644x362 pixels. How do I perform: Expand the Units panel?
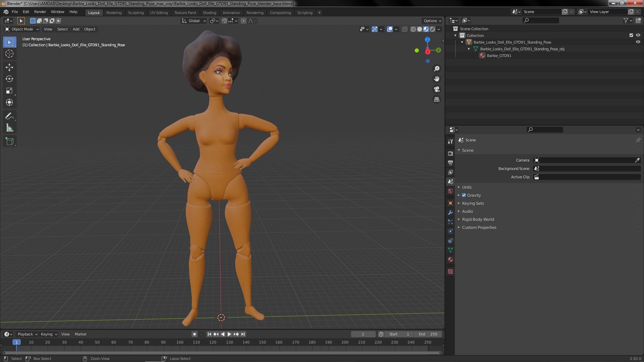[467, 187]
